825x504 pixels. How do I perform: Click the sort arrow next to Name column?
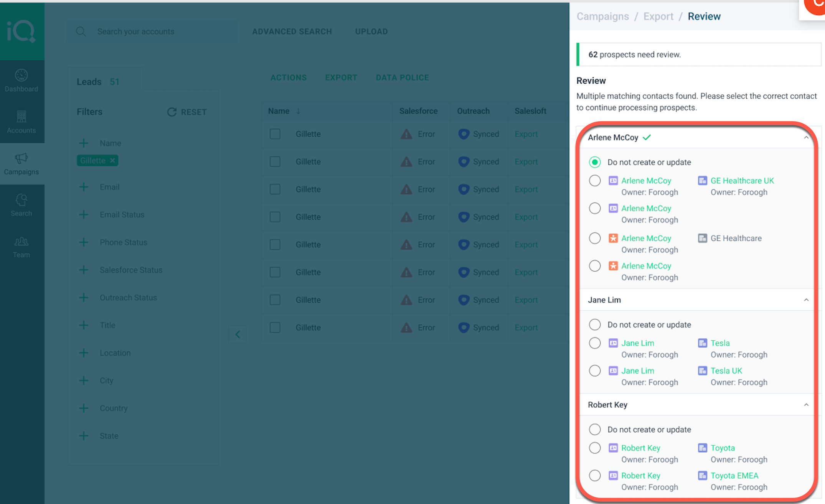click(298, 111)
